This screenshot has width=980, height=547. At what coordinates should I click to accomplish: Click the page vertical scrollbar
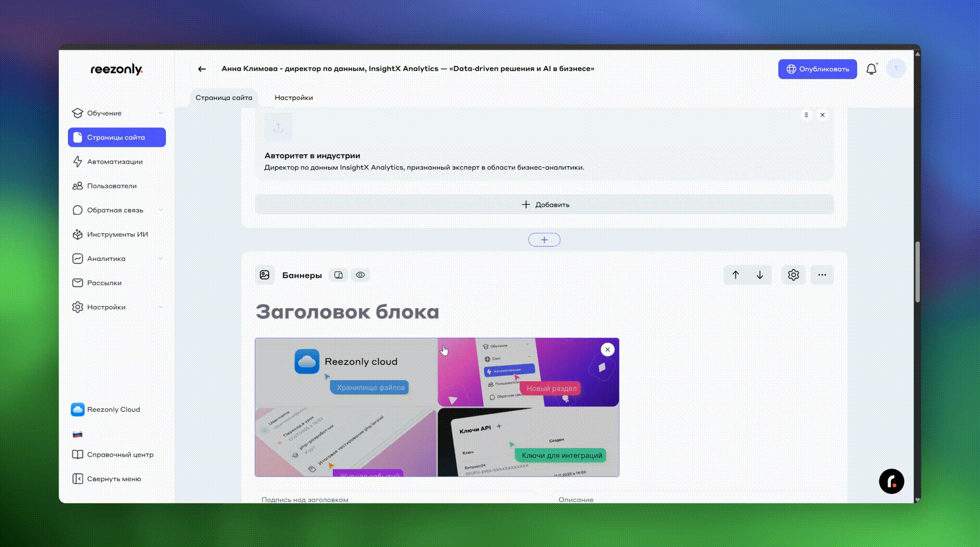917,273
